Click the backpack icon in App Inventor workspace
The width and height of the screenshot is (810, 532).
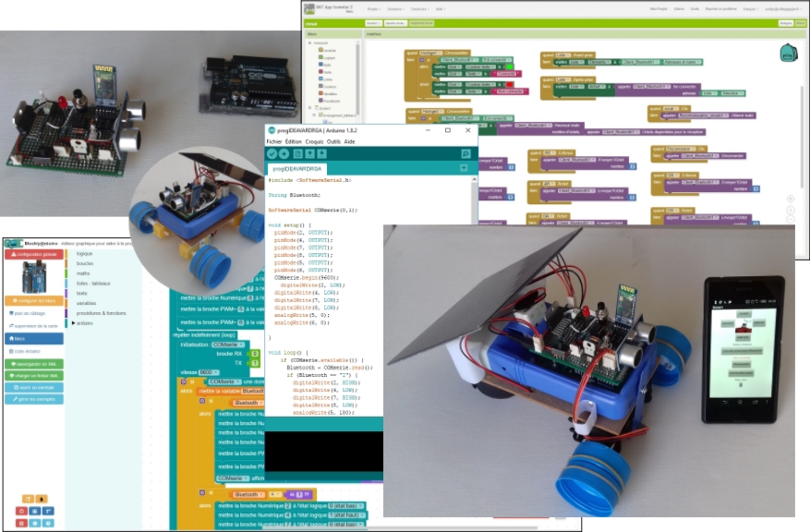coord(789,54)
